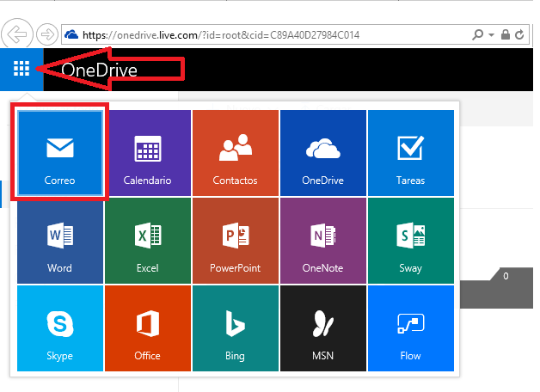Refresh the page with the reload icon
The image size is (540, 392).
coord(519,34)
